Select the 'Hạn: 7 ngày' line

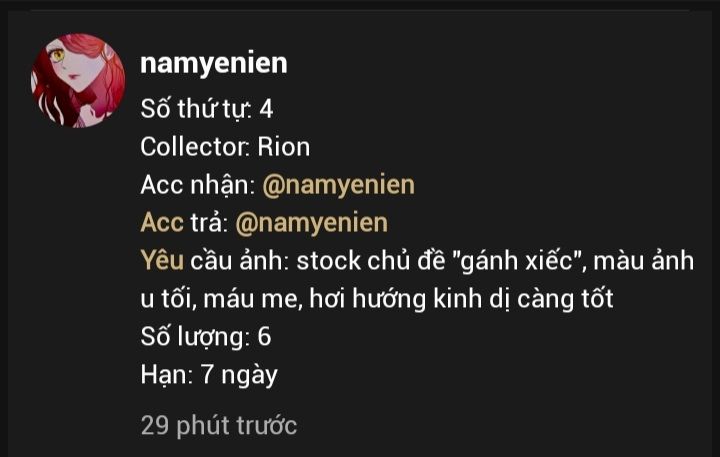pyautogui.click(x=209, y=375)
